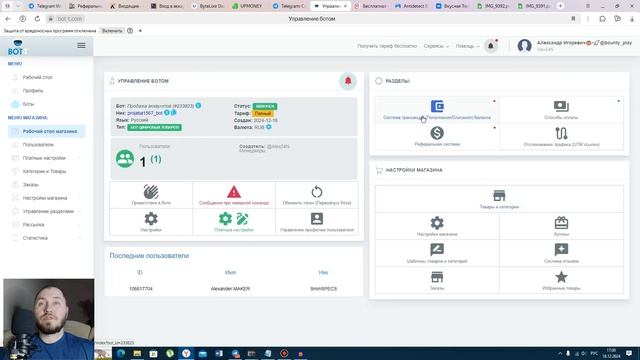Open the grey gear Настройки tile
Screen dimensions: 640x360
pyautogui.click(x=151, y=222)
